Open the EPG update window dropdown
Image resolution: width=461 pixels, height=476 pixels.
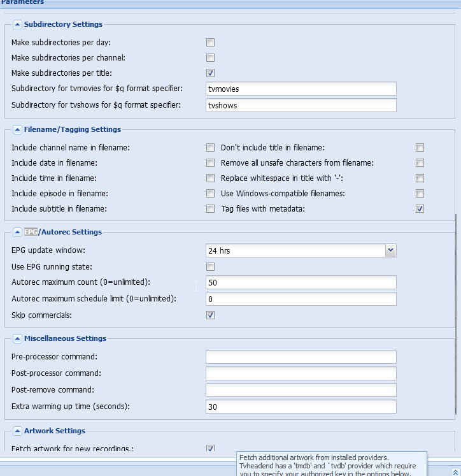pos(390,250)
